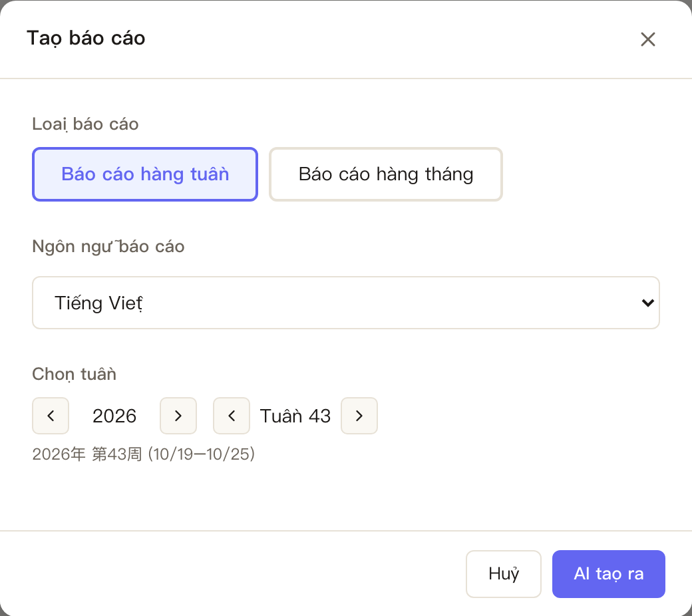This screenshot has height=616, width=692.
Task: Click the Chọn tuần label
Action: [x=74, y=374]
